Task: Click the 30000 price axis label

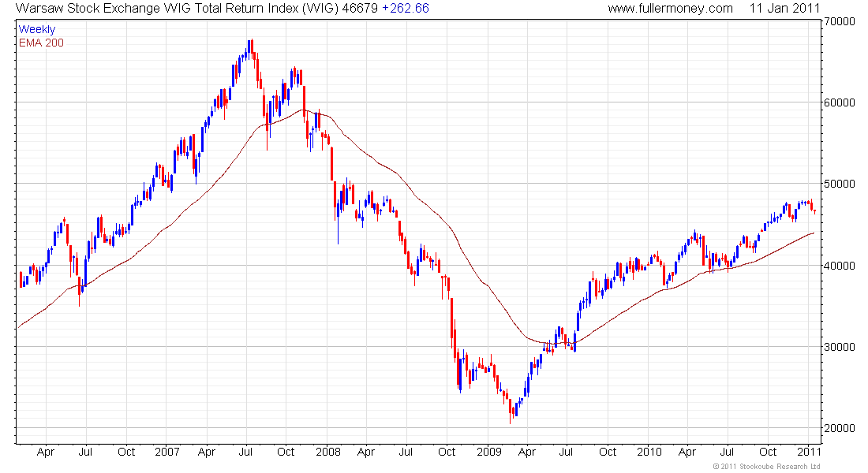Action: pos(840,347)
